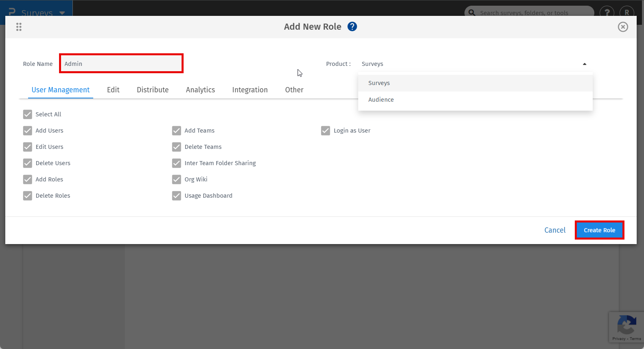
Task: Uncheck the Delete Teams permission
Action: (176, 147)
